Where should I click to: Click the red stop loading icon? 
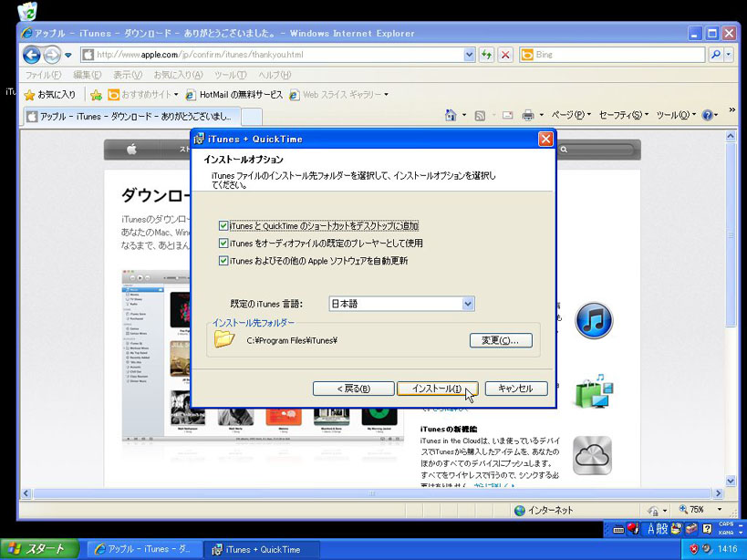pyautogui.click(x=505, y=55)
